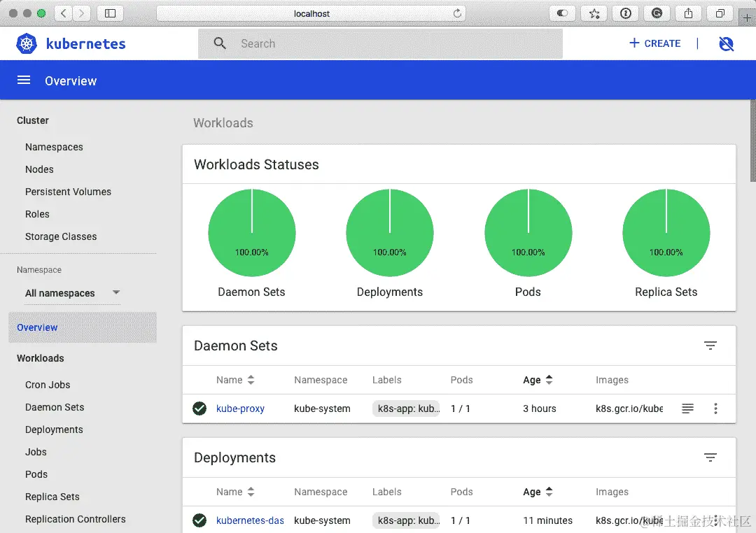Show the Safari tab overview

(720, 13)
